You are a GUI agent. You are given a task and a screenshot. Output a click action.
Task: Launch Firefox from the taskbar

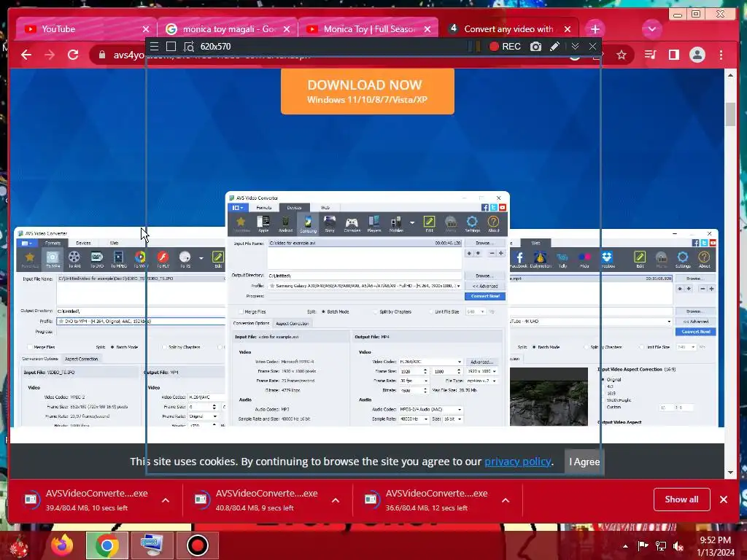[63, 545]
